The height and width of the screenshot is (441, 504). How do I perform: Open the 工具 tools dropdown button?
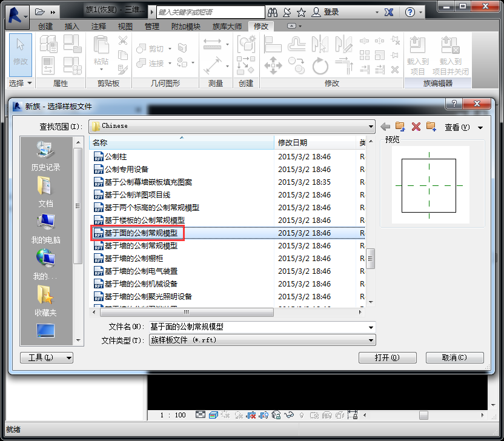click(x=47, y=358)
